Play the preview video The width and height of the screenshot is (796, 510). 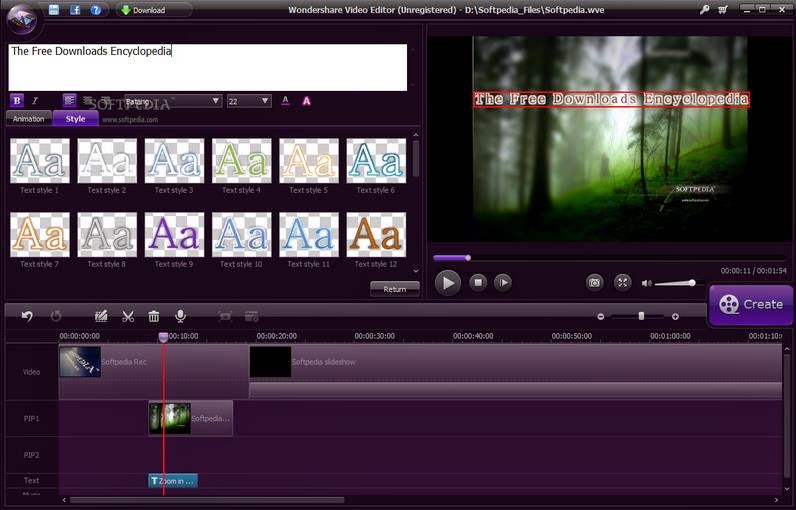tap(448, 283)
